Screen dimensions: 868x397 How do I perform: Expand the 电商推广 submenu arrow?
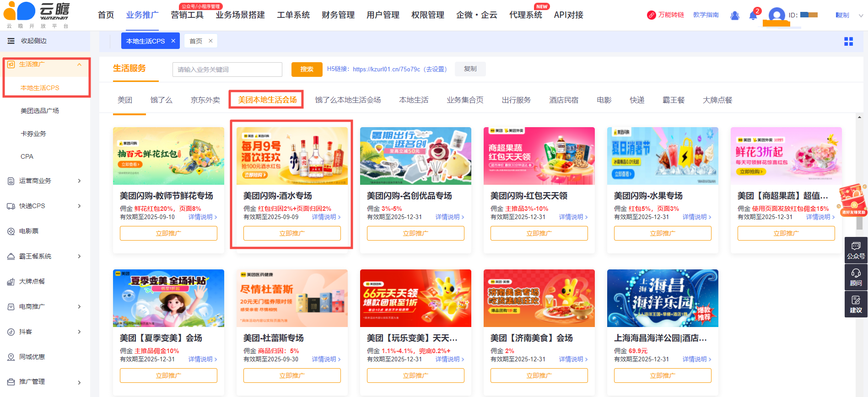pos(79,306)
